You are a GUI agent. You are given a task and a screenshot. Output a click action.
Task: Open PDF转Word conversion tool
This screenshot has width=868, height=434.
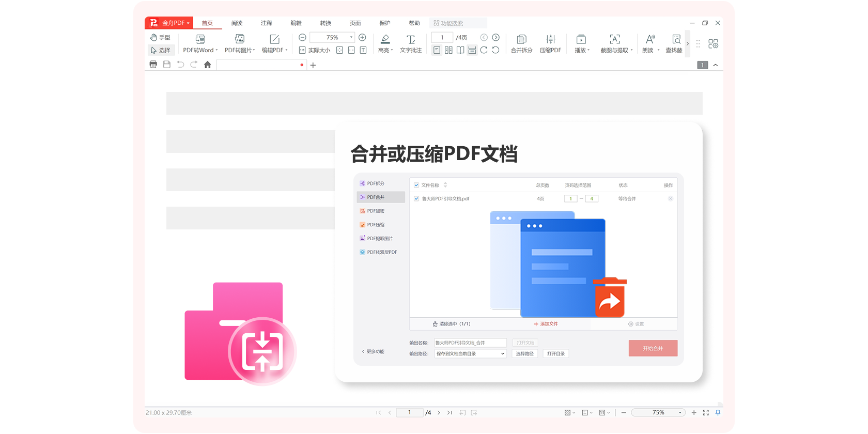(x=200, y=44)
